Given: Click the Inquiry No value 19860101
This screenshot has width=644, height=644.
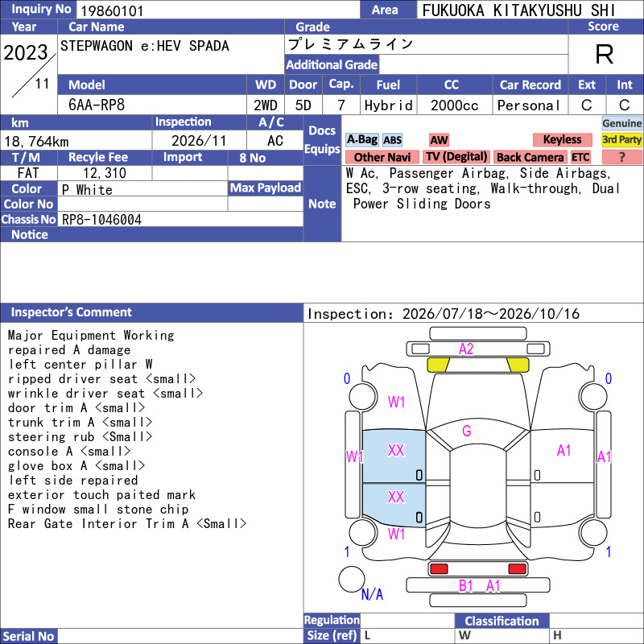Looking at the screenshot, I should [x=112, y=10].
